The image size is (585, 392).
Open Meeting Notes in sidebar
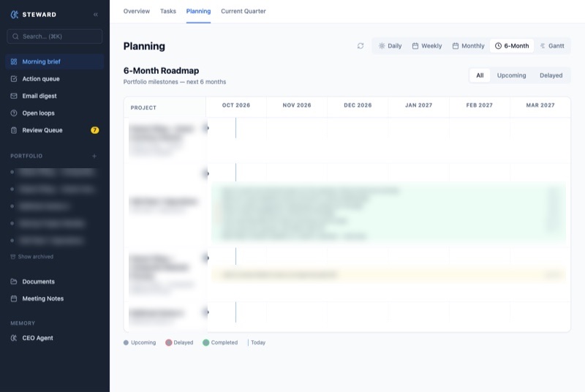click(54, 298)
